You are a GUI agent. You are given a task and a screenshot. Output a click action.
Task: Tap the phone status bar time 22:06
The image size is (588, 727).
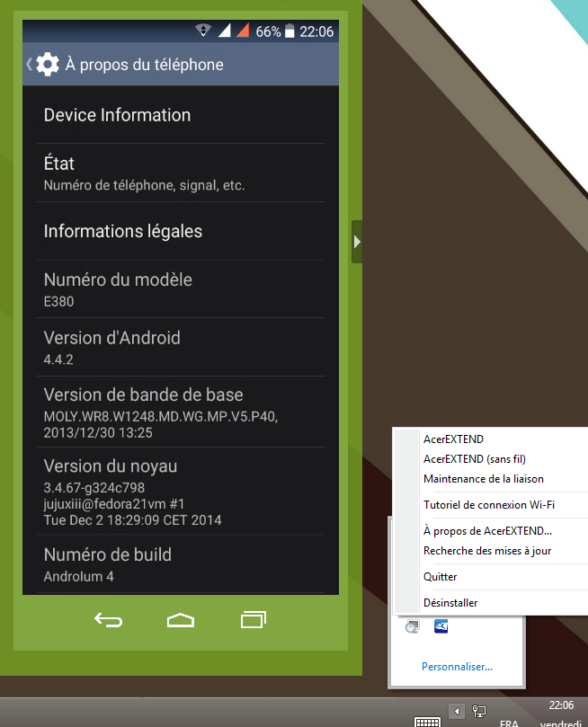[316, 31]
